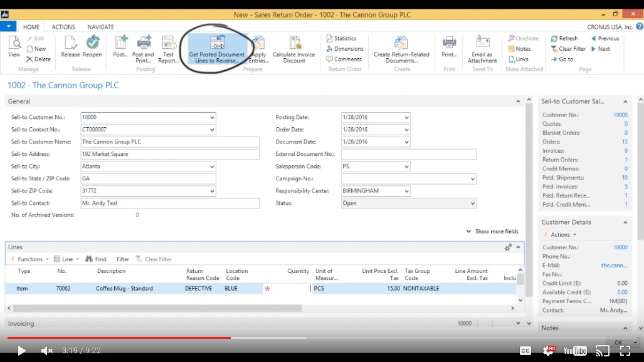Click the Sell-to Address field

tap(170, 154)
